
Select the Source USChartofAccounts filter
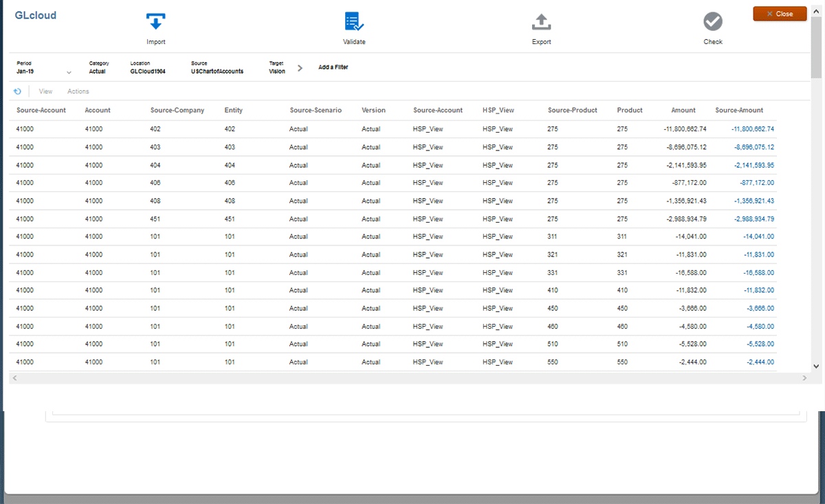[217, 71]
